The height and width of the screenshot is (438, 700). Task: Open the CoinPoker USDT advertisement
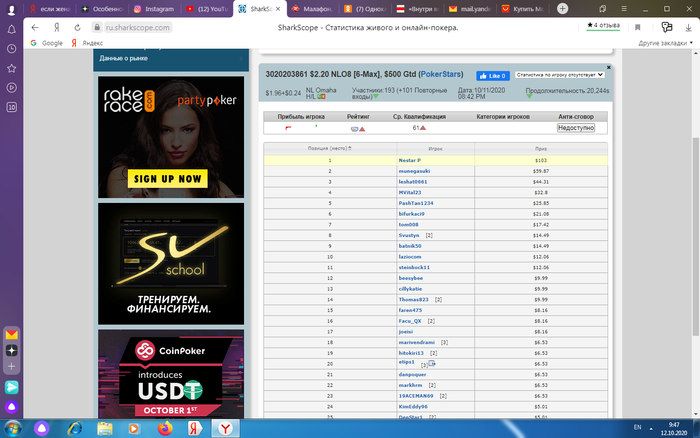click(171, 374)
